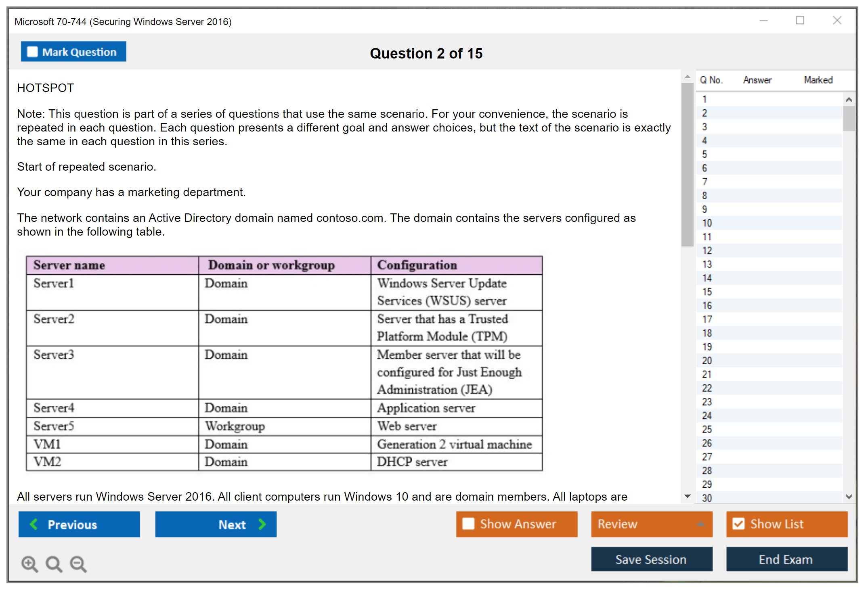The image size is (868, 593).
Task: Click the question pane vertical scrollbar thumb
Action: 687,165
